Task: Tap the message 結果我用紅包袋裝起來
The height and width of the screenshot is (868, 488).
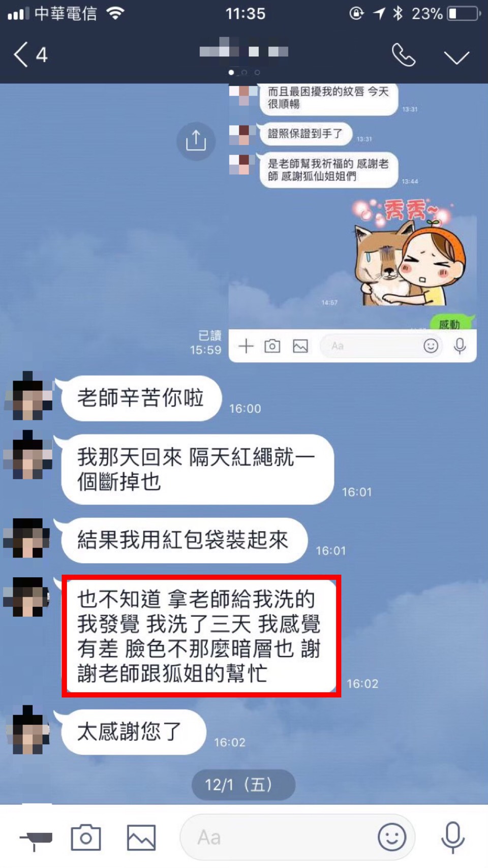Action: pos(184,540)
